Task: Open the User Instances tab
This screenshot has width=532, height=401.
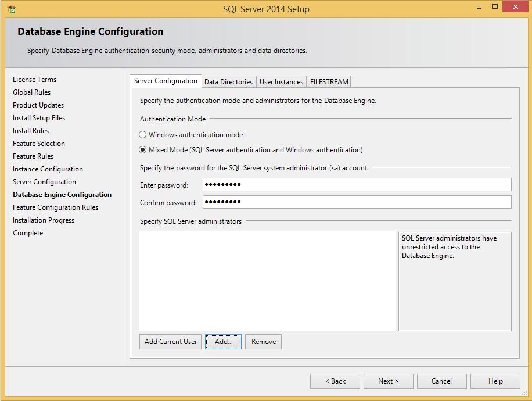Action: tap(281, 82)
